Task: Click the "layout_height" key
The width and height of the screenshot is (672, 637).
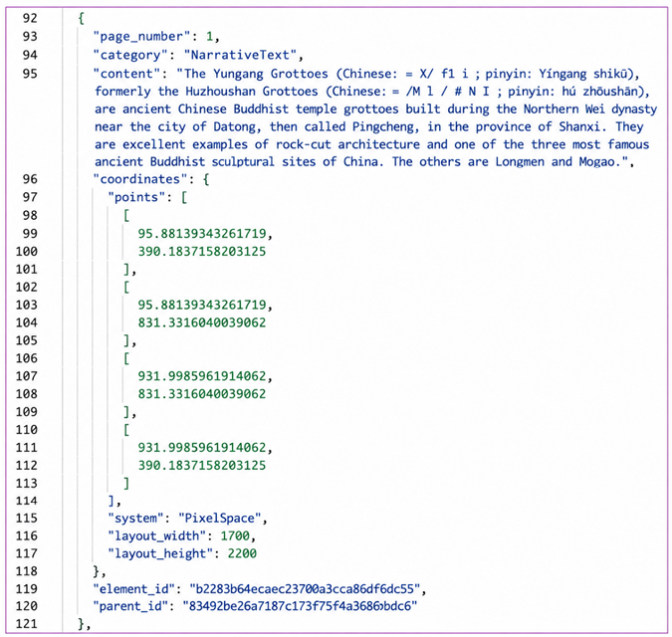Action: tap(160, 554)
